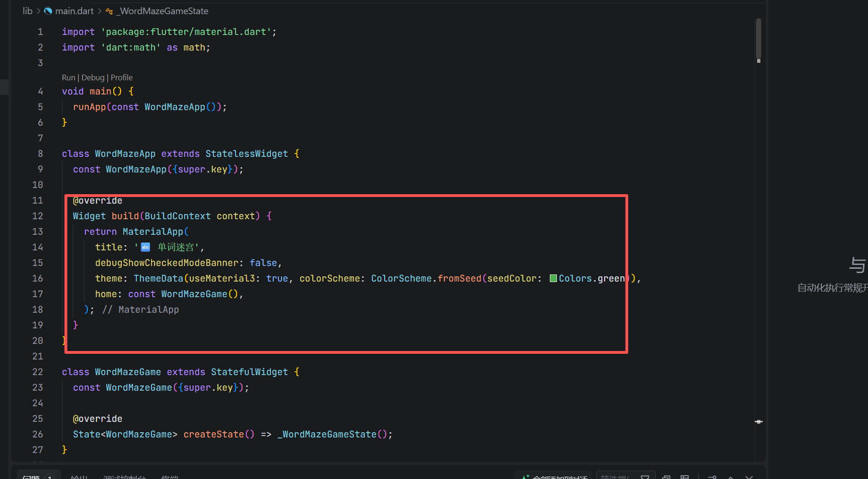Click the MaterialApp( constructor on line 13
This screenshot has width=868, height=479.
155,231
